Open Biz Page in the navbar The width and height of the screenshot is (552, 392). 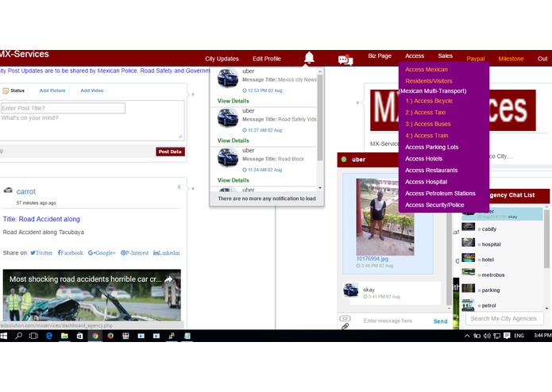click(380, 56)
